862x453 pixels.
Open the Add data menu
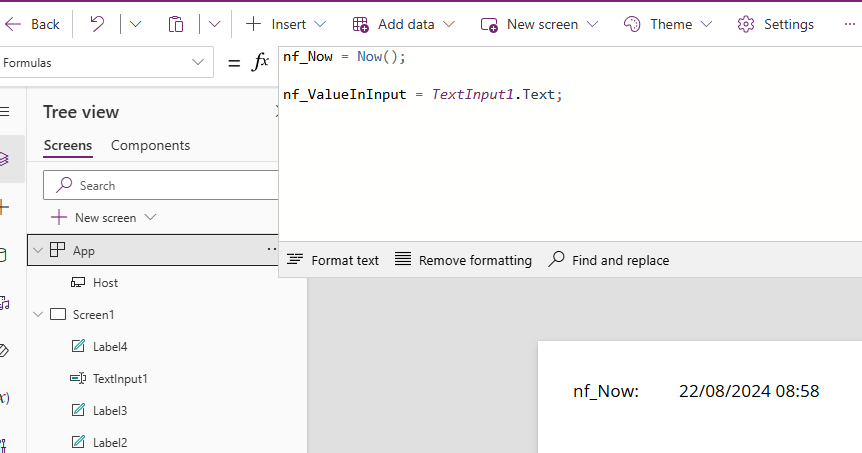[404, 24]
